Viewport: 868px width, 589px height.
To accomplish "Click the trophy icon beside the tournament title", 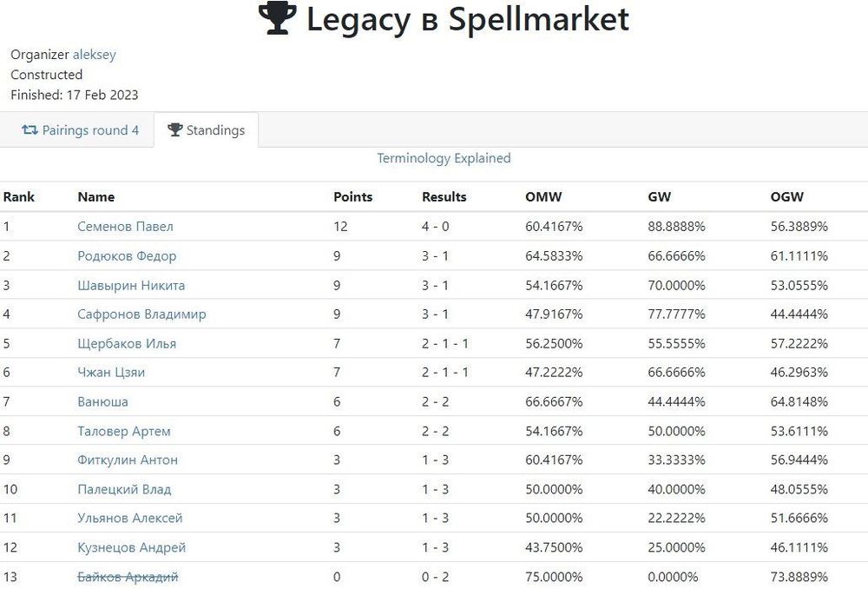I will (278, 19).
